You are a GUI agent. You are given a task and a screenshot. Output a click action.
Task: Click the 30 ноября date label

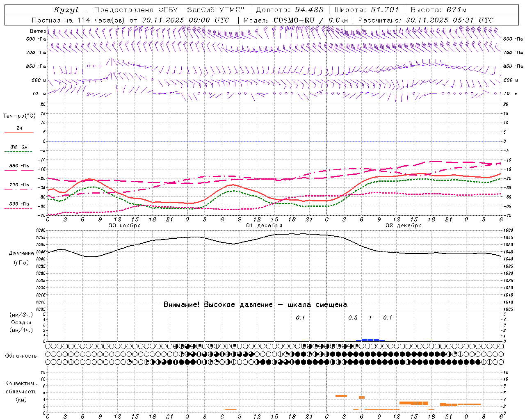[x=125, y=226]
